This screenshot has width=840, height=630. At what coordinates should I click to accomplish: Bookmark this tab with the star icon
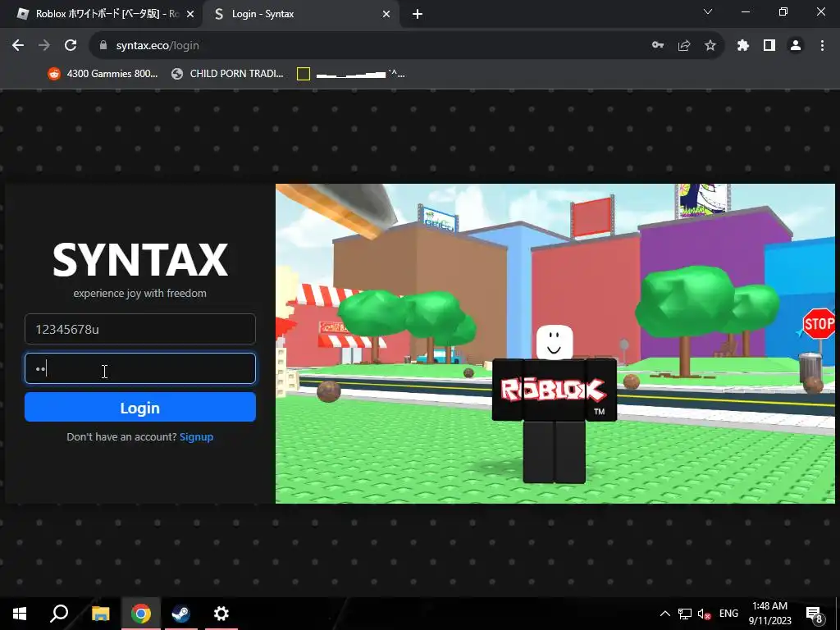710,46
